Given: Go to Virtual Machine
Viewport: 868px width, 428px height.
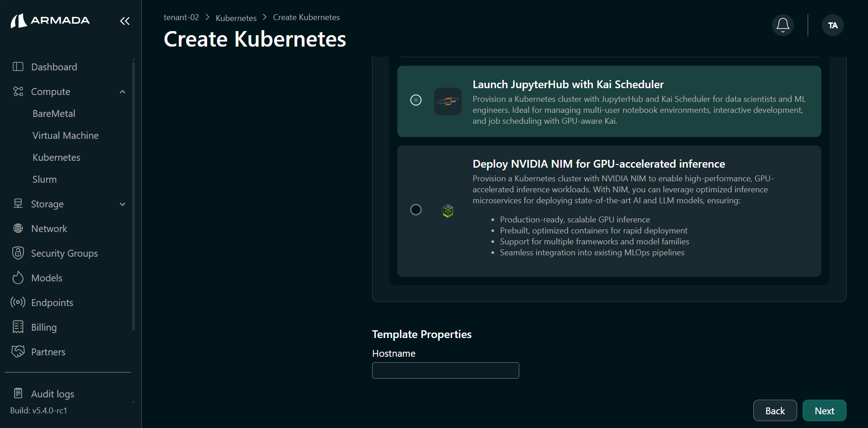Looking at the screenshot, I should pyautogui.click(x=65, y=135).
